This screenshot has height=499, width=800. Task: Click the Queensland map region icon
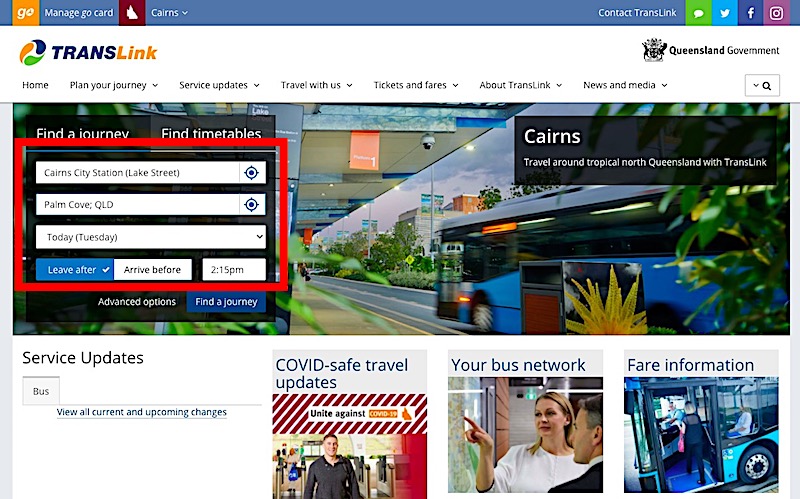(x=132, y=13)
